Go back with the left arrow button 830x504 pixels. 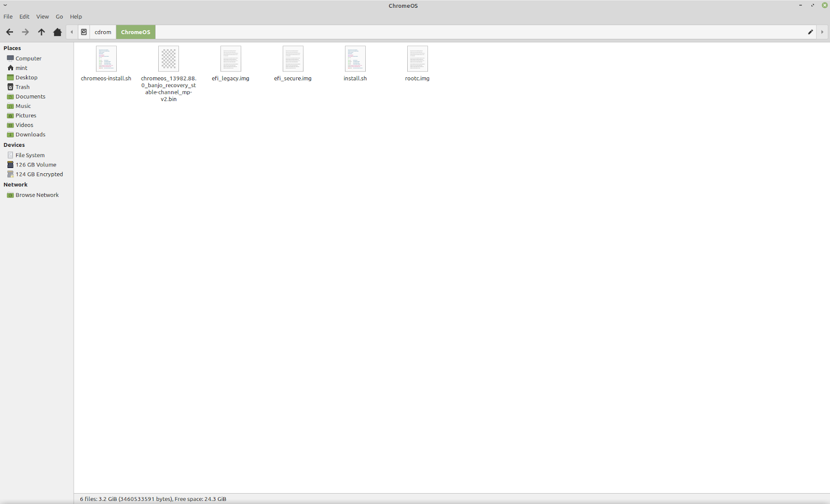[x=9, y=32]
